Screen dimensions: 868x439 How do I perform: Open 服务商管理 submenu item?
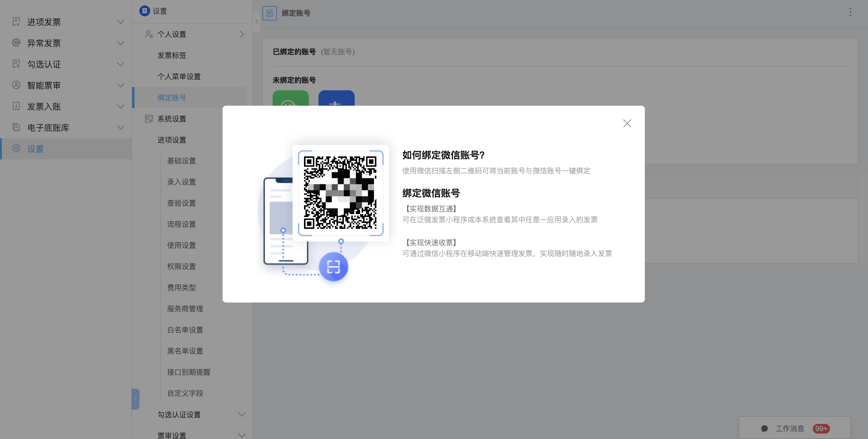tap(185, 308)
